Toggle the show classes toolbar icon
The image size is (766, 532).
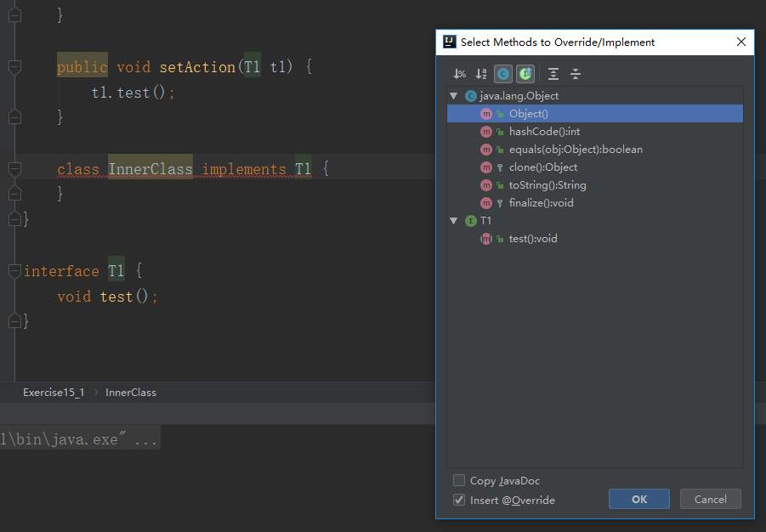pyautogui.click(x=503, y=74)
